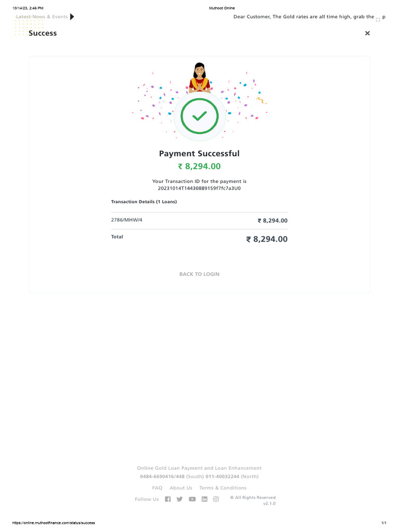Click the South helpline number 0484-6690416/448
This screenshot has height=532, width=399.
pos(162,476)
